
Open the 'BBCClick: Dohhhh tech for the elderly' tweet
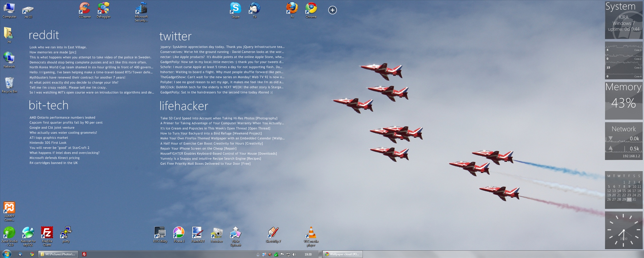coord(222,87)
